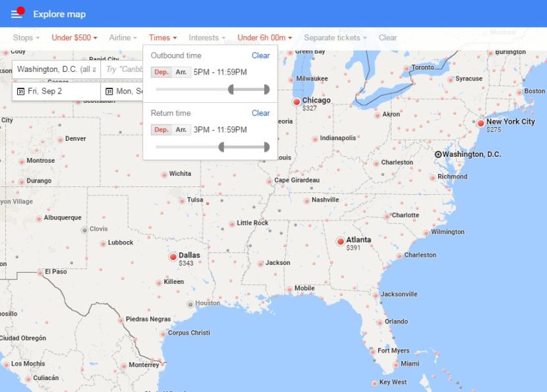This screenshot has height=392, width=547.
Task: Clear the Outbound time filter
Action: (x=260, y=55)
